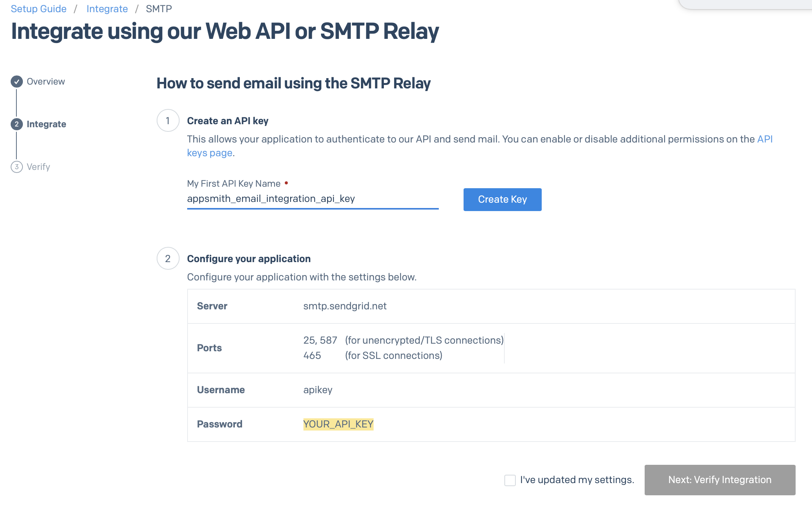Click the Next: Verify Integration button

(x=719, y=480)
